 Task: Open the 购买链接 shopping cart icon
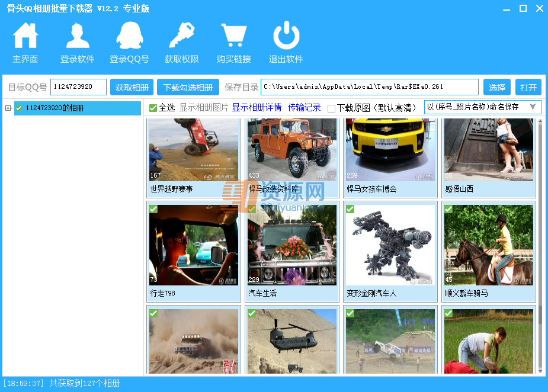tap(234, 36)
